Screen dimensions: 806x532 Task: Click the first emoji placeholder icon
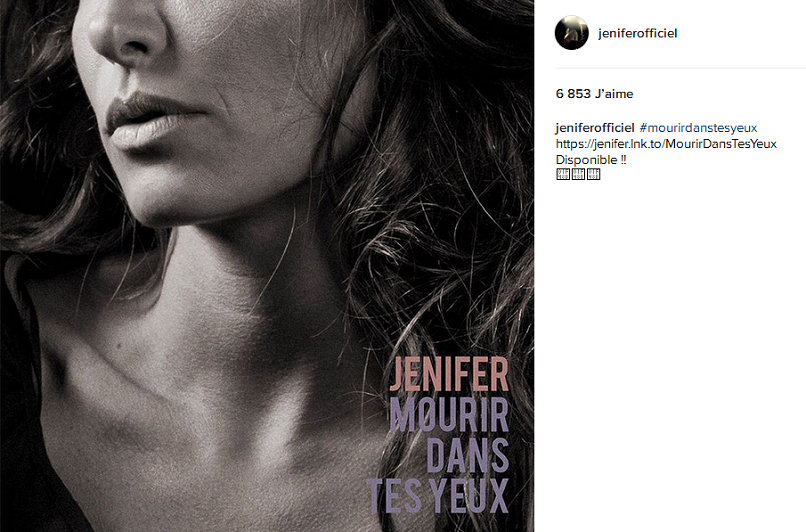click(563, 174)
